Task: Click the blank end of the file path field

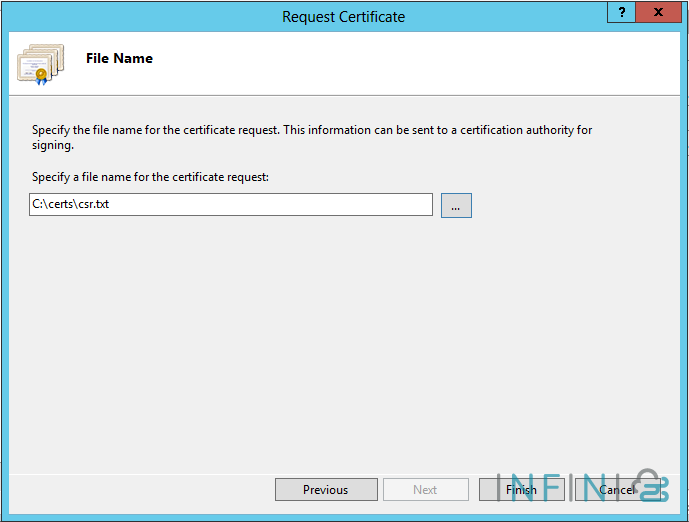Action: point(380,205)
